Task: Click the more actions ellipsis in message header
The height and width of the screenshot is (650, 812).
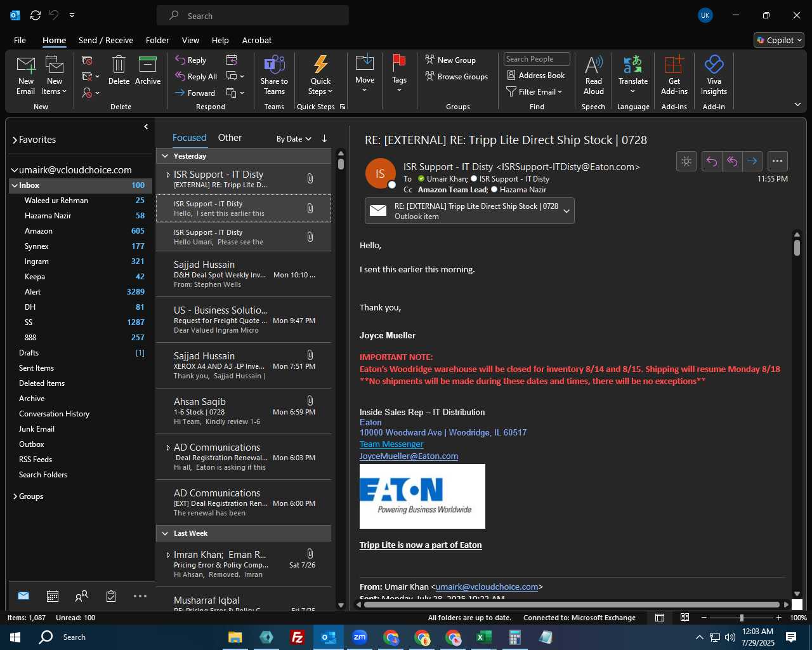Action: [x=777, y=161]
